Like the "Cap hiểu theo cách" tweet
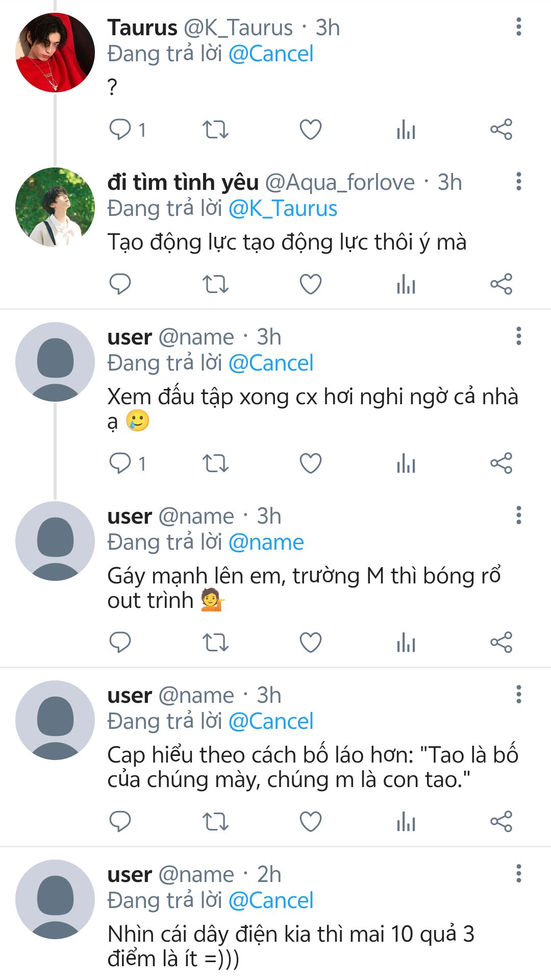Image resolution: width=551 pixels, height=980 pixels. pyautogui.click(x=310, y=822)
